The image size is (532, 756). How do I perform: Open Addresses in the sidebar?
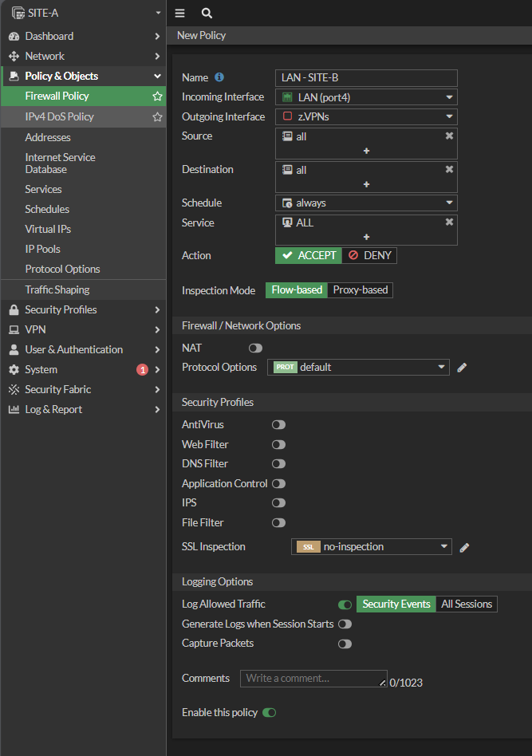click(48, 137)
